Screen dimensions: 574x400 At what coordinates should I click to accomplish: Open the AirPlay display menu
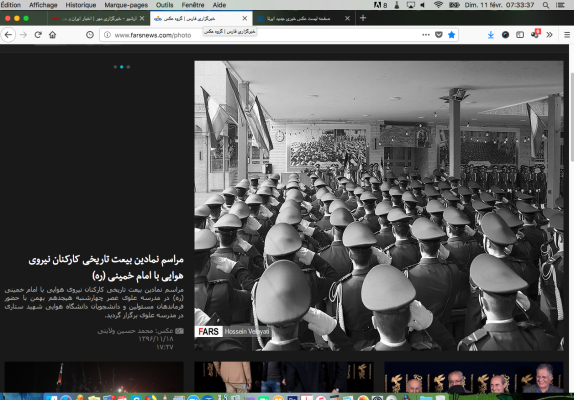pyautogui.click(x=411, y=5)
